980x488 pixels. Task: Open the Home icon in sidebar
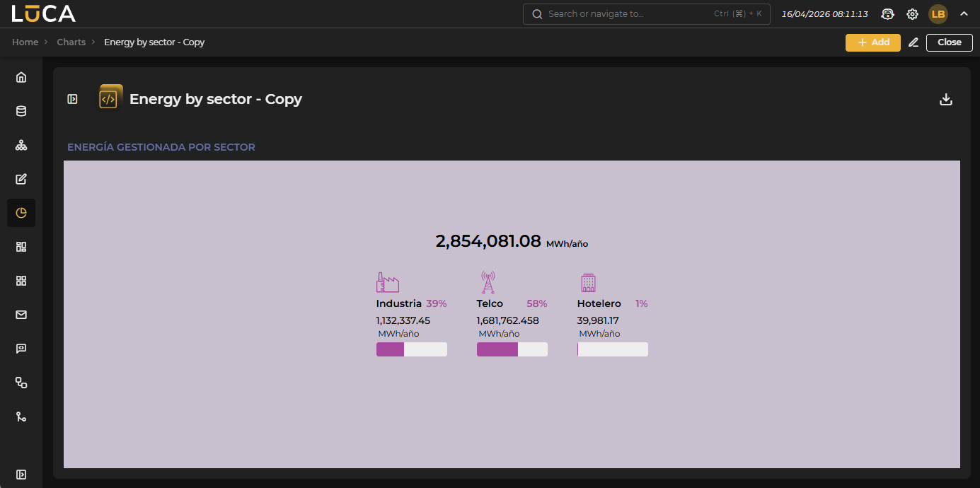pyautogui.click(x=21, y=77)
